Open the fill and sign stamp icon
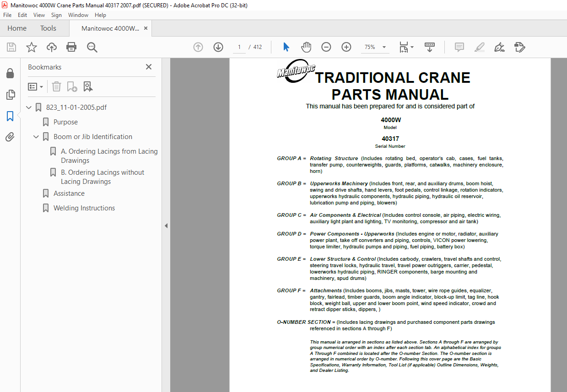This screenshot has height=392, width=567. click(520, 47)
